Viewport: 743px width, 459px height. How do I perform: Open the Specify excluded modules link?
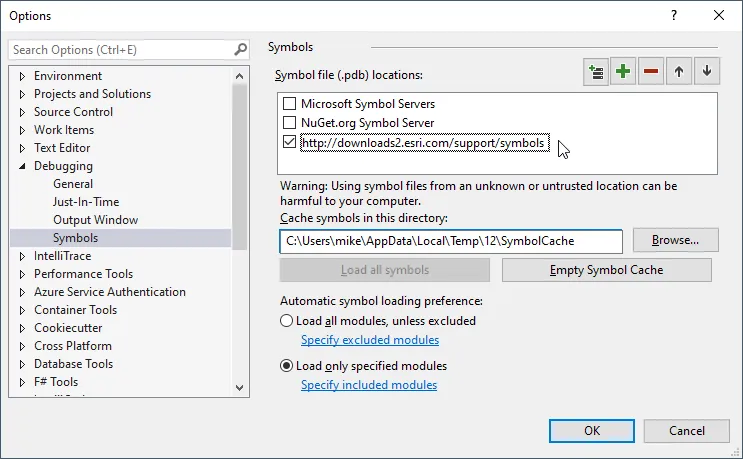(370, 340)
